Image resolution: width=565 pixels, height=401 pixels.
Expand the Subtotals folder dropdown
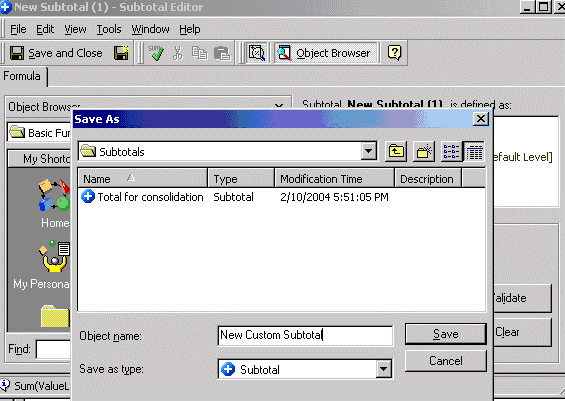369,151
